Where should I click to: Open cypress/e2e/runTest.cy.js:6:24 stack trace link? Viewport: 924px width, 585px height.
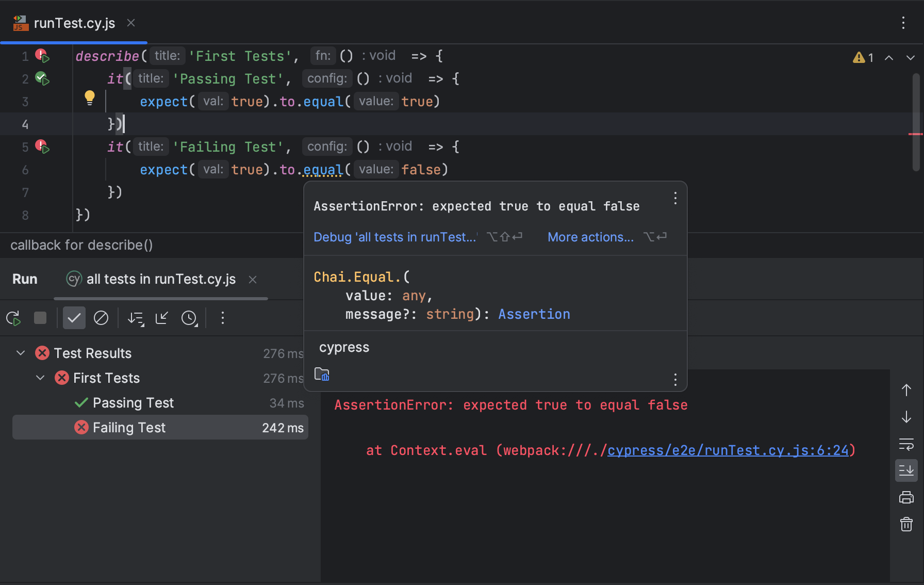[x=728, y=450]
